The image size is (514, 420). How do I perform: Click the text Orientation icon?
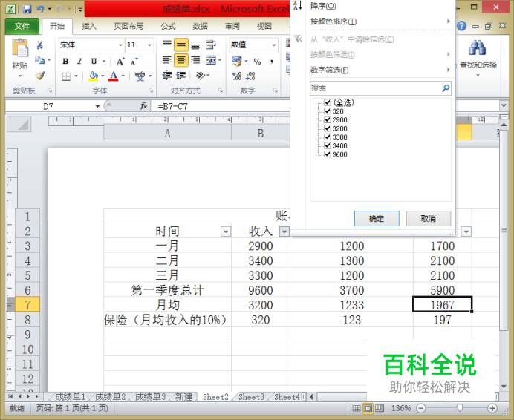pos(201,76)
